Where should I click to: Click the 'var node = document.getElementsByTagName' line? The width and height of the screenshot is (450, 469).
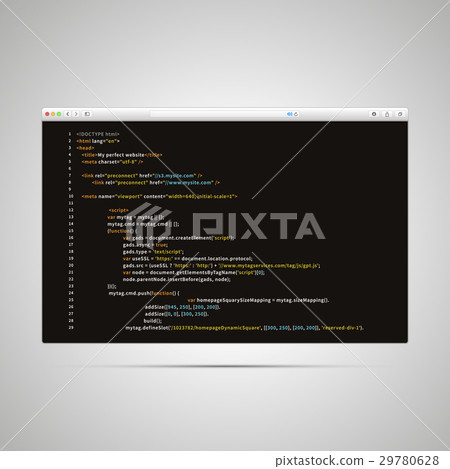(x=194, y=273)
